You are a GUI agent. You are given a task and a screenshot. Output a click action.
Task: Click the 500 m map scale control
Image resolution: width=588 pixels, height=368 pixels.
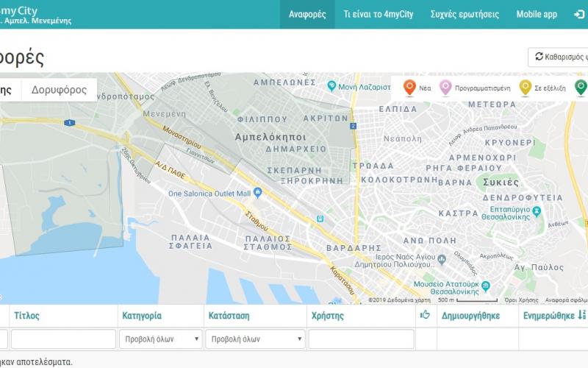pos(467,300)
